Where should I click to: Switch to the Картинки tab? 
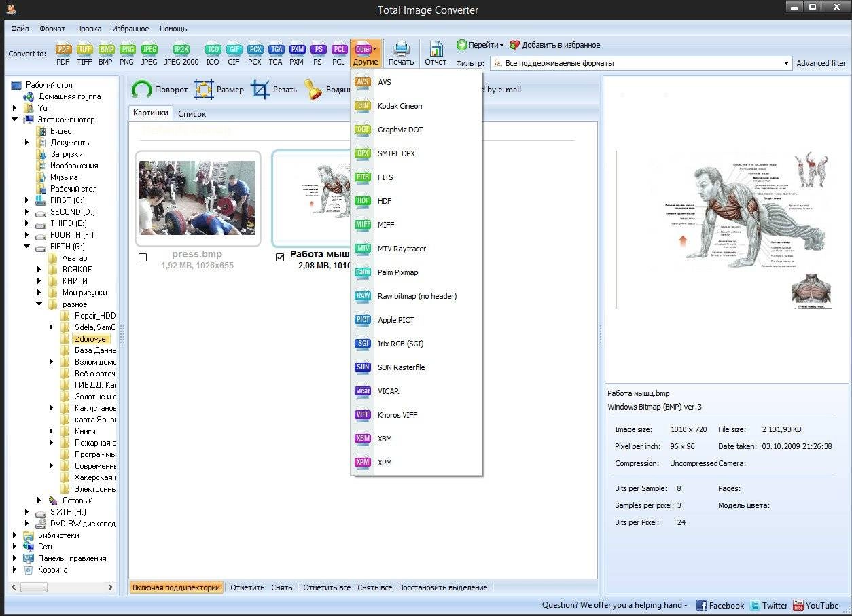[x=151, y=113]
